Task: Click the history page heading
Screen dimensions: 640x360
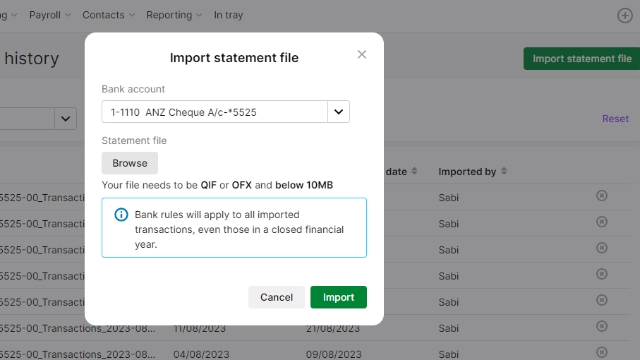Action: pos(31,58)
